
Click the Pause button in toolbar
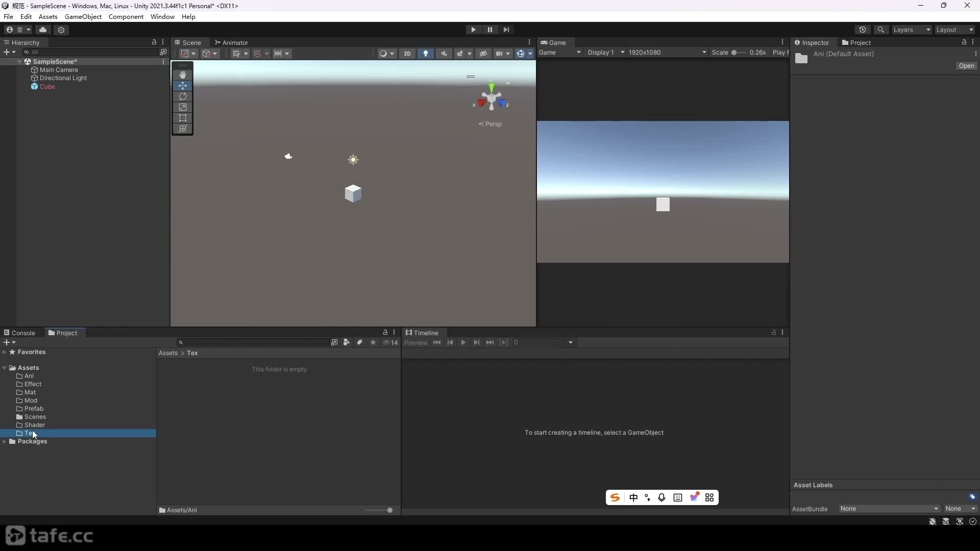coord(489,30)
